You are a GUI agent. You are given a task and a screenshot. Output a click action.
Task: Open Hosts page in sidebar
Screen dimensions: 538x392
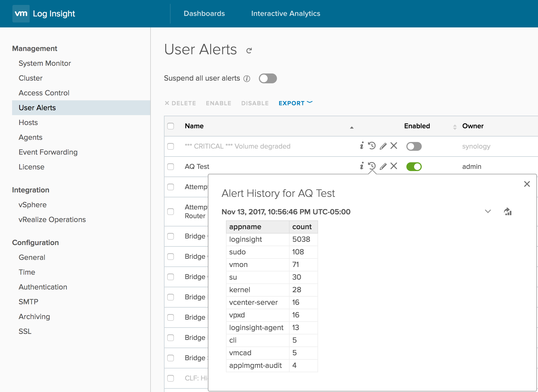(x=28, y=123)
